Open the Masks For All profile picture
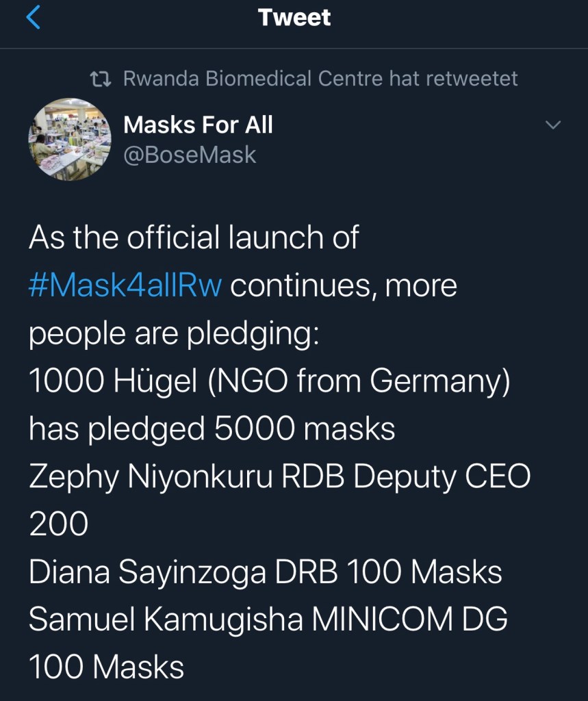Screen dimensions: 588x701 click(69, 140)
